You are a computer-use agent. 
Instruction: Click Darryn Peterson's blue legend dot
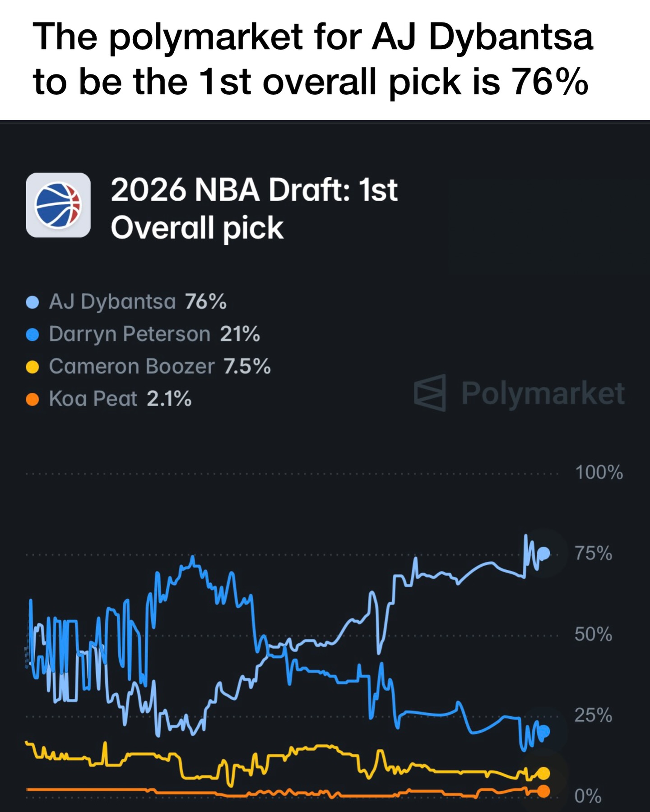point(32,335)
